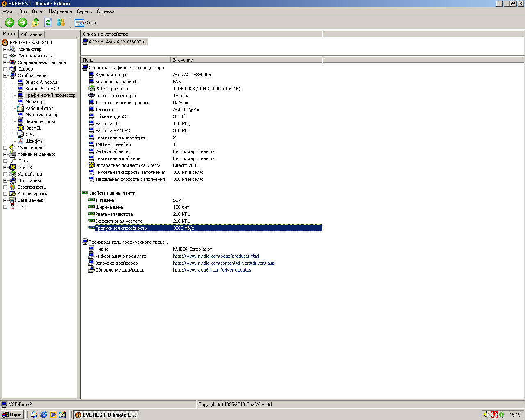The image size is (525, 420).
Task: Click the Сеть network icon
Action: click(x=13, y=161)
